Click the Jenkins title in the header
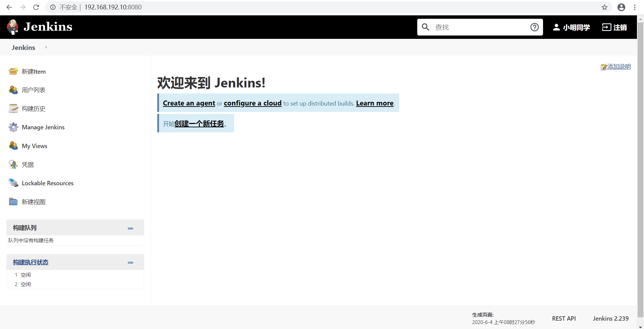Viewport: 644px width, 329px height. pyautogui.click(x=48, y=26)
